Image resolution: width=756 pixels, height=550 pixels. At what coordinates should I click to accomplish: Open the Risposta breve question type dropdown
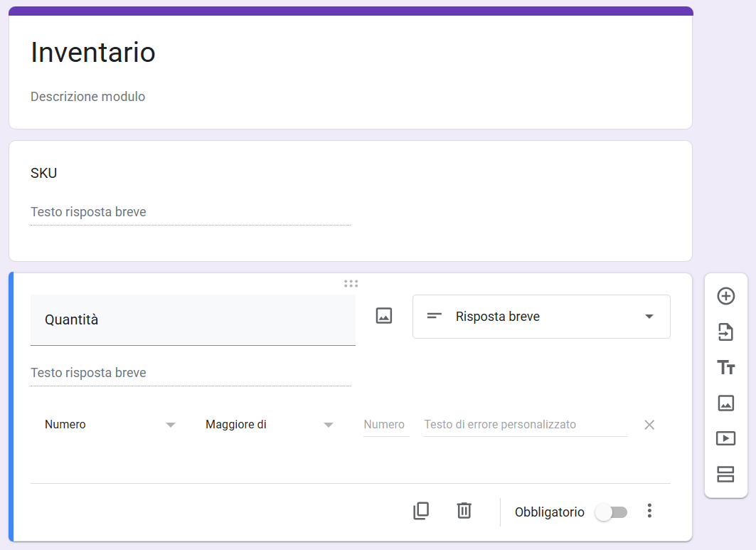click(x=541, y=316)
